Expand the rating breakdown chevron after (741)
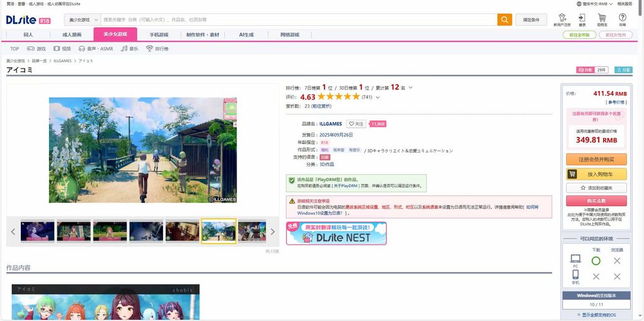 click(x=377, y=97)
